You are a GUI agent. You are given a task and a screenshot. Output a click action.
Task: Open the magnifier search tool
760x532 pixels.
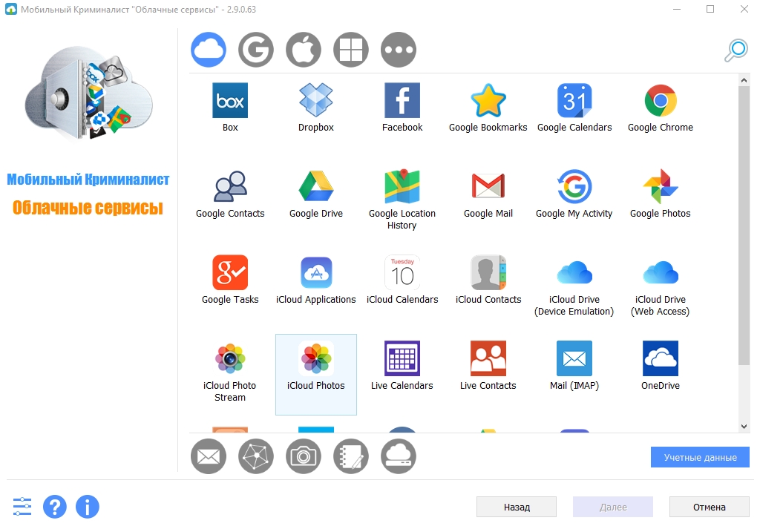point(736,50)
